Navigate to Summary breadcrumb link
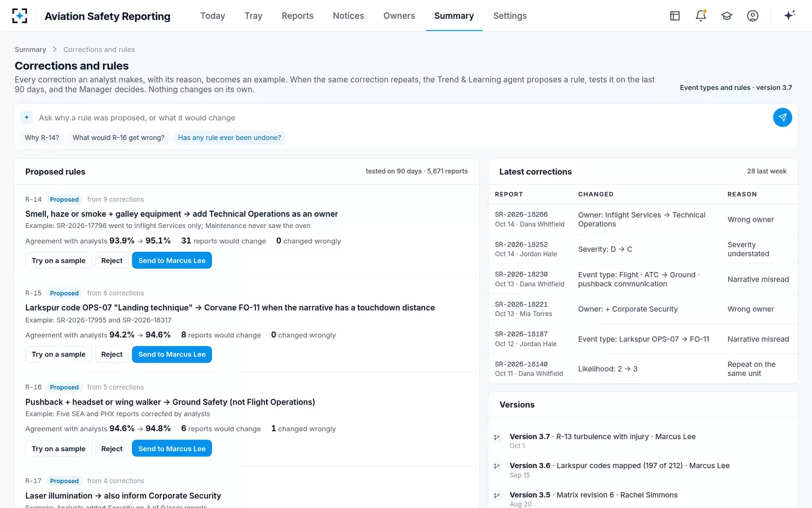Viewport: 812px width, 508px height. pyautogui.click(x=30, y=50)
